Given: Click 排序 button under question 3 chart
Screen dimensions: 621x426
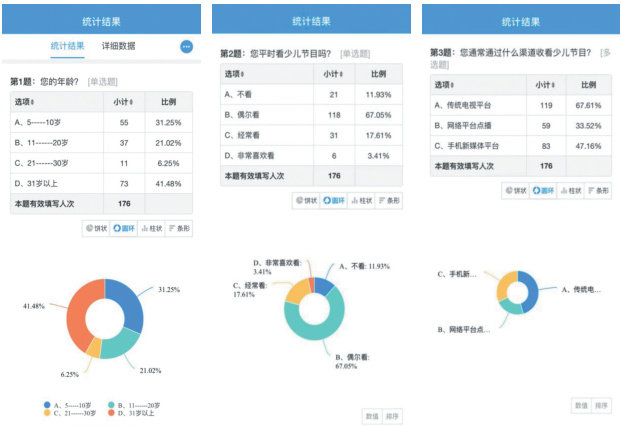Looking at the screenshot, I should click(x=602, y=405).
